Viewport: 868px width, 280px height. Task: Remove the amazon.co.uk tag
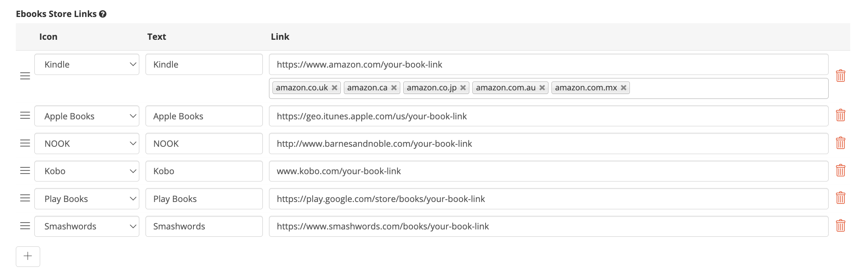334,88
